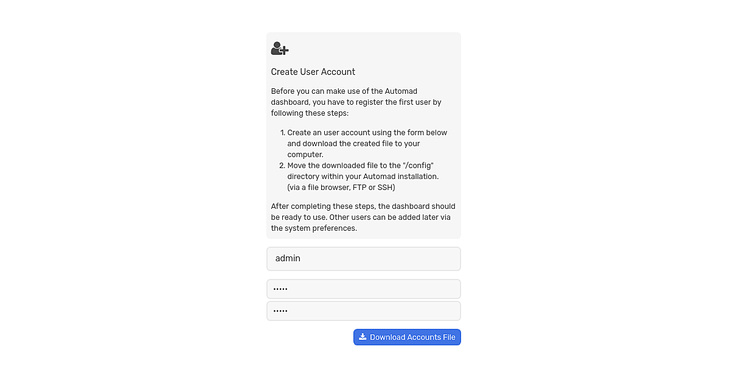The width and height of the screenshot is (750, 391).
Task: Click the add-user icon above the heading
Action: pyautogui.click(x=280, y=48)
